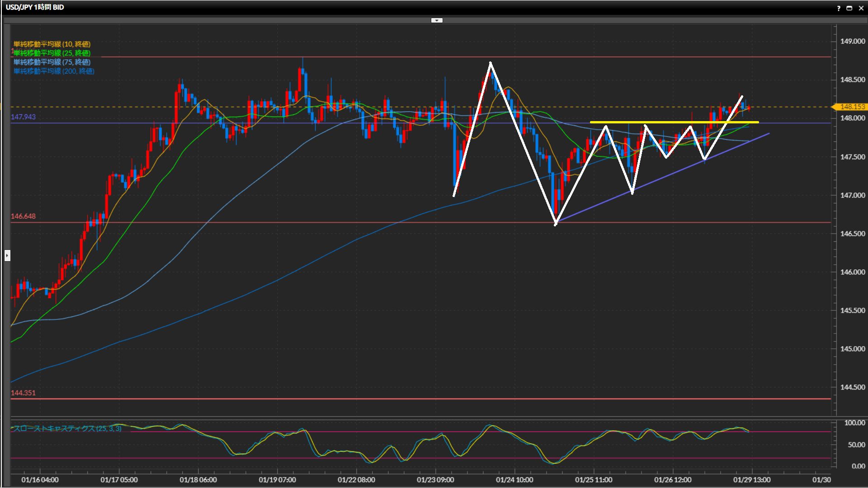Expand the left side panel arrow
The image size is (868, 488).
point(7,256)
